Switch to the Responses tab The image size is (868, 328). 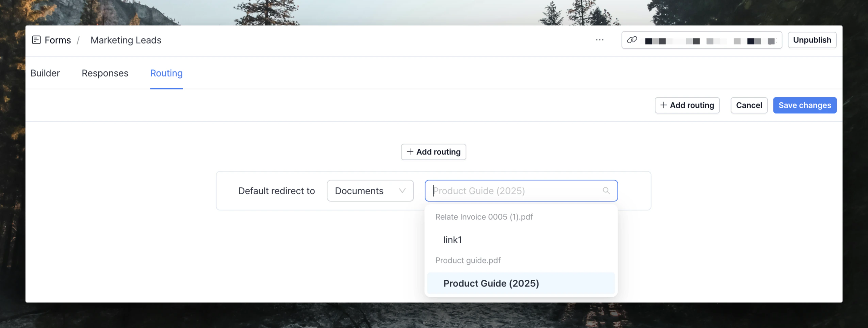[x=104, y=73]
